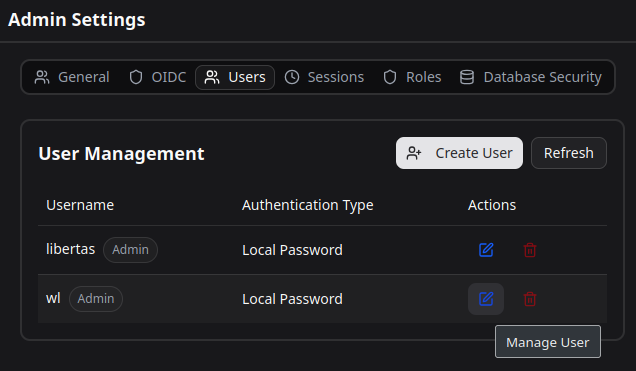Click the Actions column header
This screenshot has width=636, height=371.
(492, 205)
